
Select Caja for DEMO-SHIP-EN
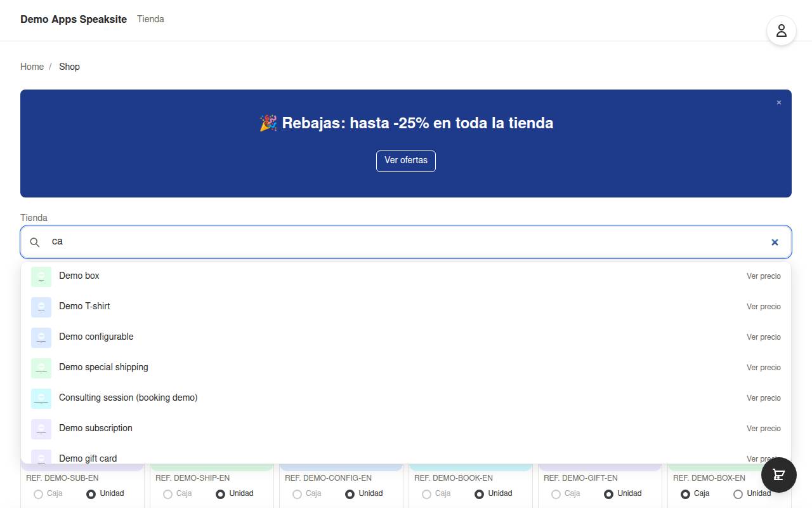pos(168,494)
